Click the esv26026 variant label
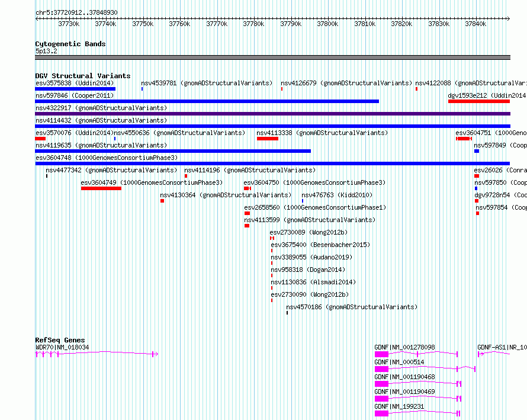527x420 pixels. [x=500, y=170]
